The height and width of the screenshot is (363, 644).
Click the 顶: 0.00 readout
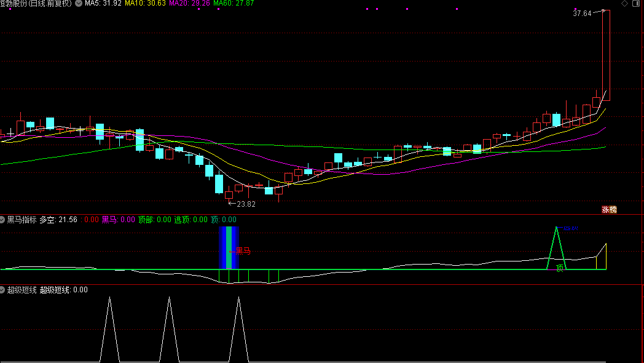point(224,220)
